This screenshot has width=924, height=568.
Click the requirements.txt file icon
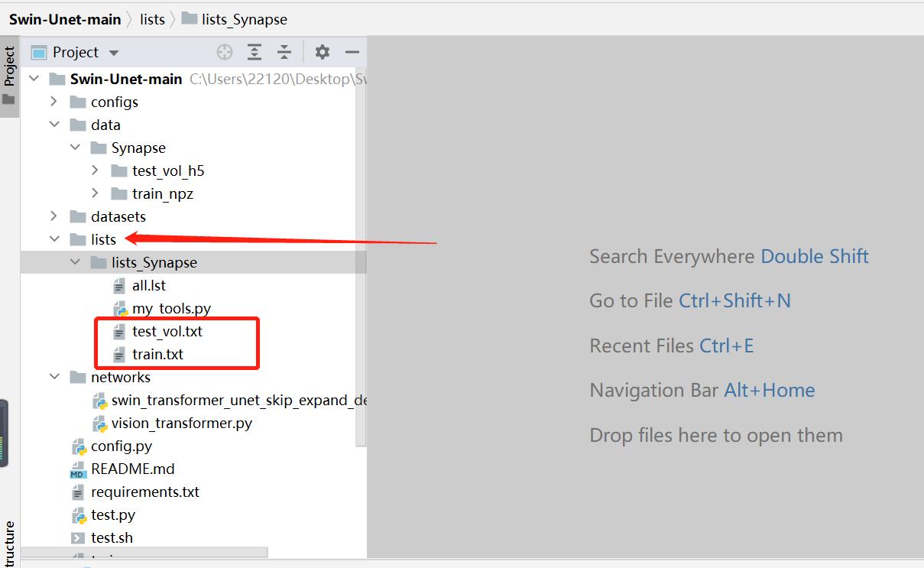[x=78, y=492]
